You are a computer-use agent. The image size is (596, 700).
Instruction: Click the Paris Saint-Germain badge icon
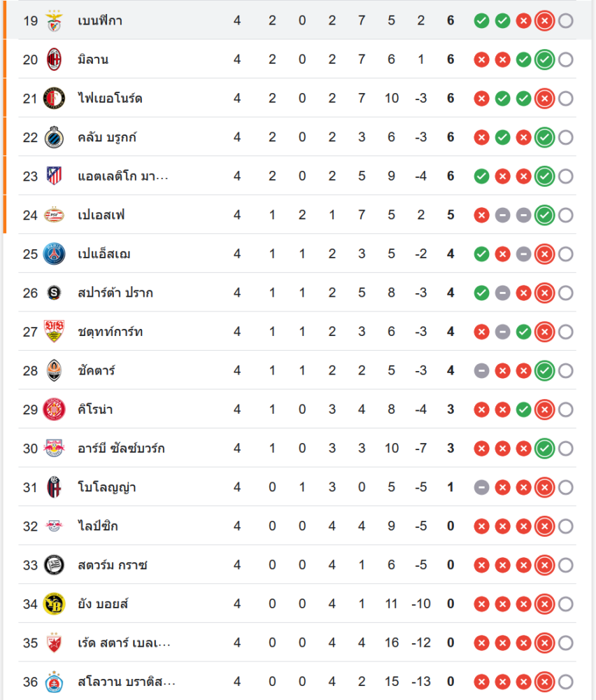point(54,254)
